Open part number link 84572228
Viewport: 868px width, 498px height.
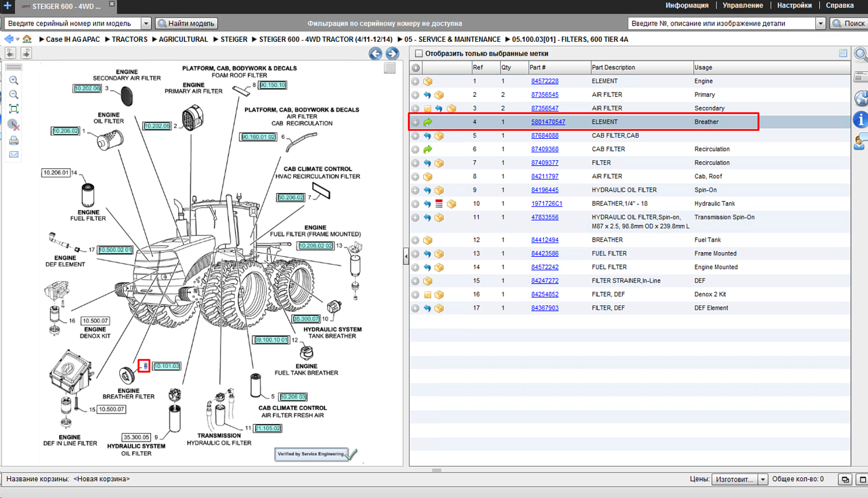[545, 82]
